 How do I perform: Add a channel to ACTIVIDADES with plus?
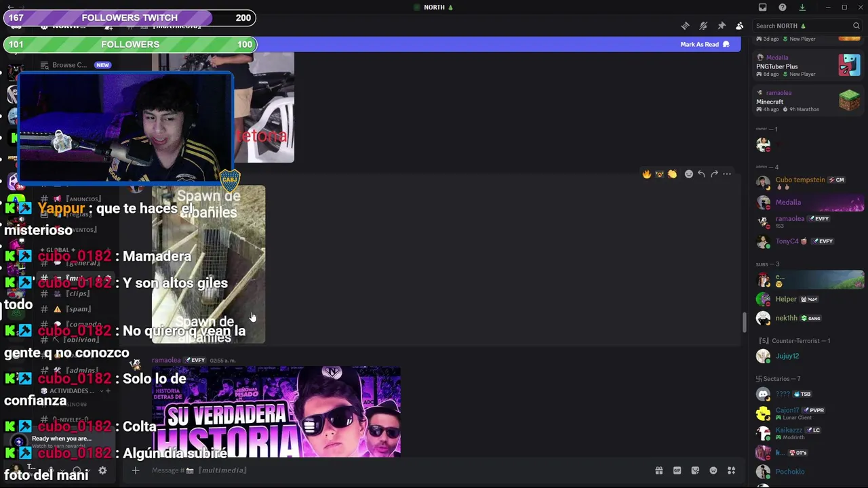tap(107, 391)
